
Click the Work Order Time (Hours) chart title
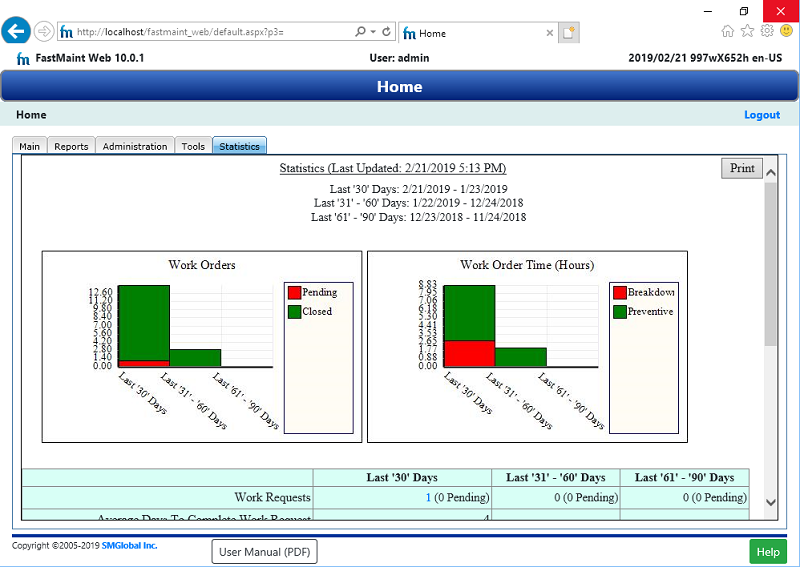tap(527, 265)
